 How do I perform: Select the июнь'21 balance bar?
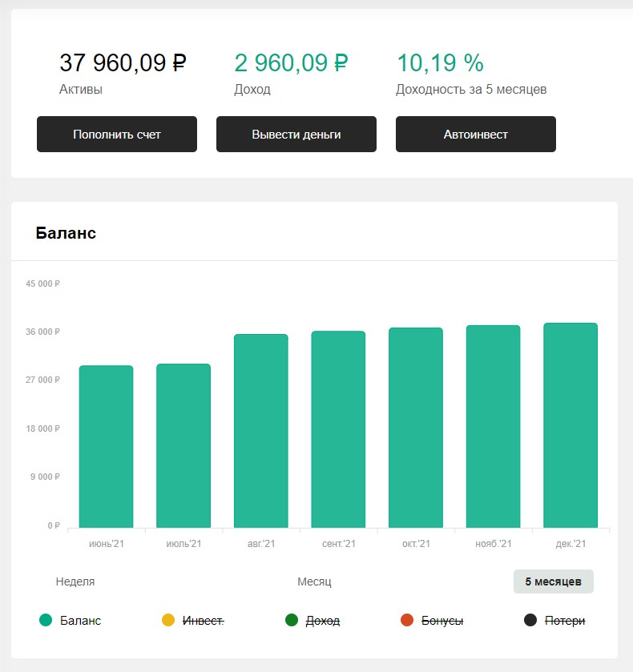[x=107, y=446]
